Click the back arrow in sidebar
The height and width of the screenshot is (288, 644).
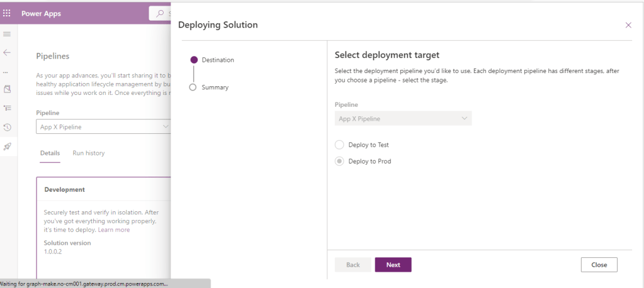click(8, 52)
